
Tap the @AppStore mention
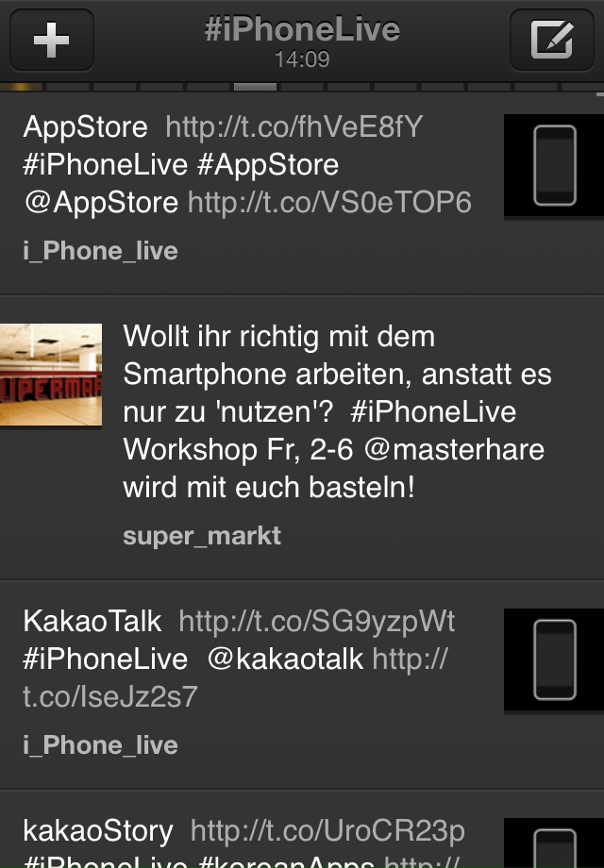101,203
